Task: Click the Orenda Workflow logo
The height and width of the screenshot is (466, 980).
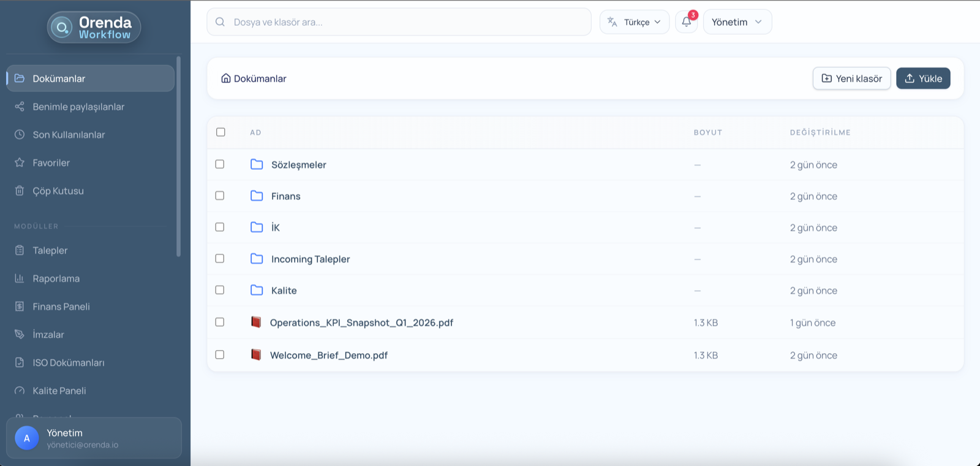Action: 94,28
